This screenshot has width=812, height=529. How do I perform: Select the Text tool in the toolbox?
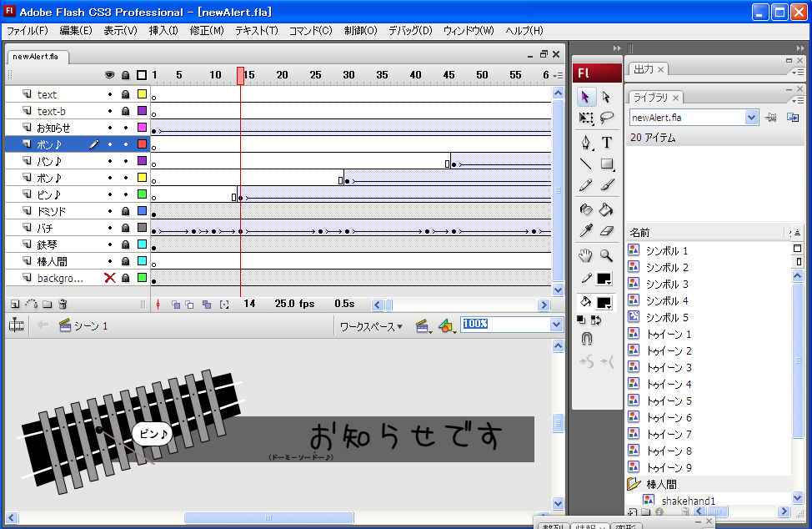(x=607, y=142)
